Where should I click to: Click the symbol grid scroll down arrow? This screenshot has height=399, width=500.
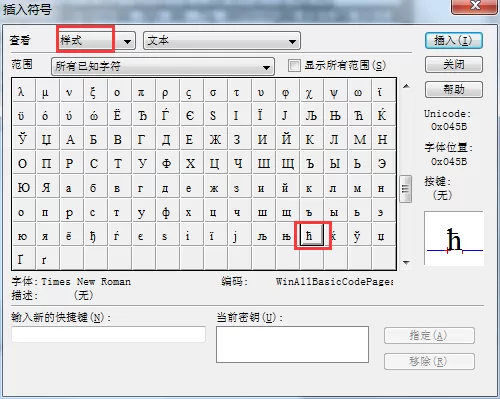(x=406, y=262)
